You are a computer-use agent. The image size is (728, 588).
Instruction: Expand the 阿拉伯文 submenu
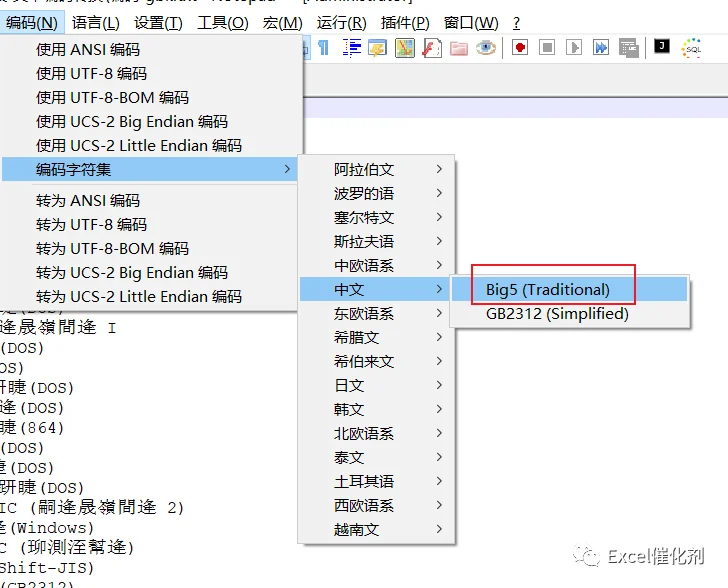(376, 170)
